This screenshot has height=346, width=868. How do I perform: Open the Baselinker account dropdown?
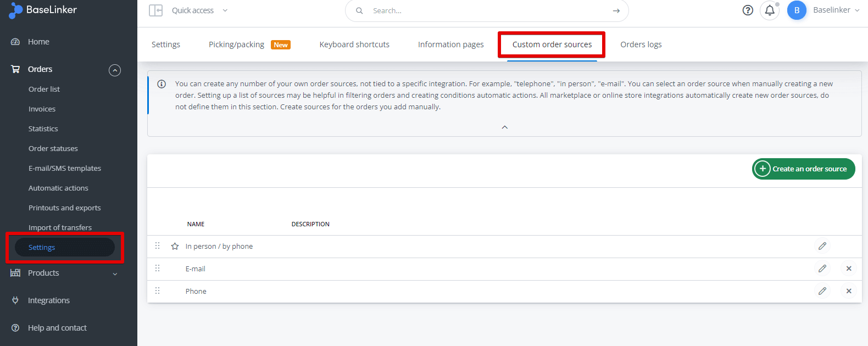[x=836, y=10]
